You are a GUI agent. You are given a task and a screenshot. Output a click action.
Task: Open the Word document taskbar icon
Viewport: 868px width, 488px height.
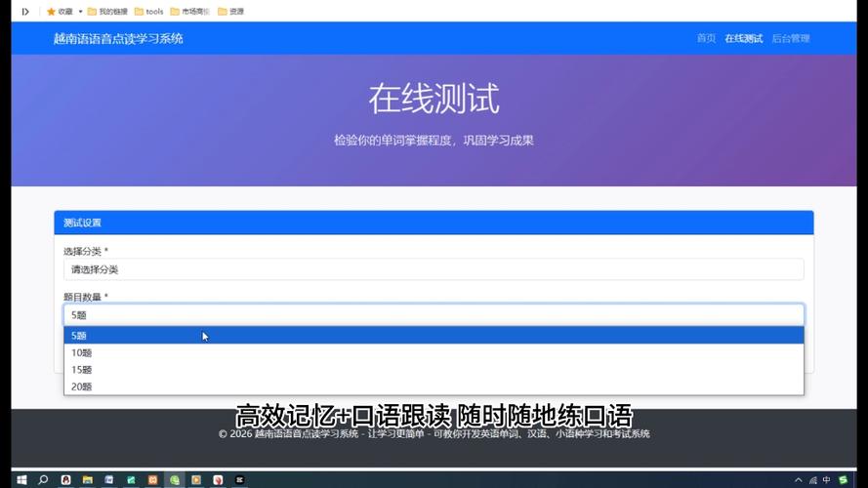(109, 479)
